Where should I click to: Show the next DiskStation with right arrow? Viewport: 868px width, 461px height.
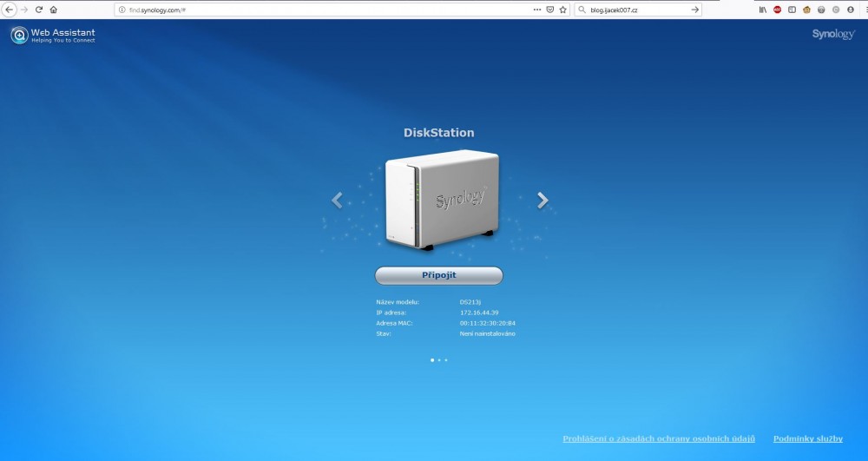(542, 201)
